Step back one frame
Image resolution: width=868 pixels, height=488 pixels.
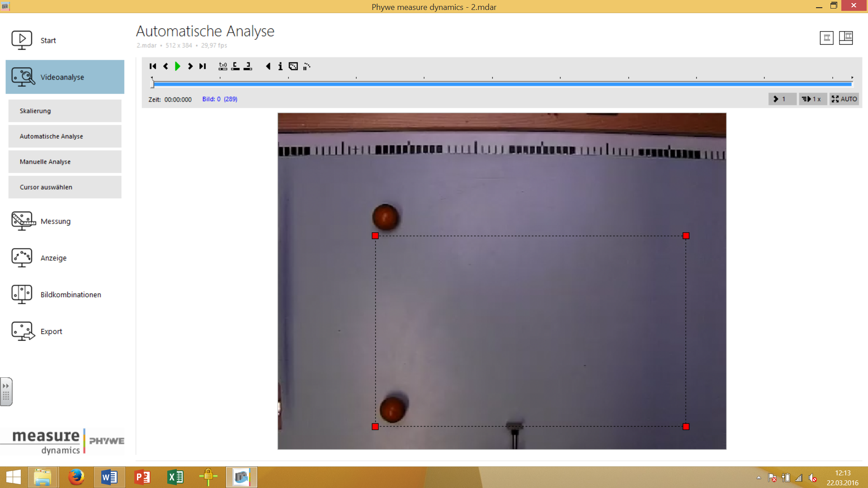pyautogui.click(x=165, y=66)
